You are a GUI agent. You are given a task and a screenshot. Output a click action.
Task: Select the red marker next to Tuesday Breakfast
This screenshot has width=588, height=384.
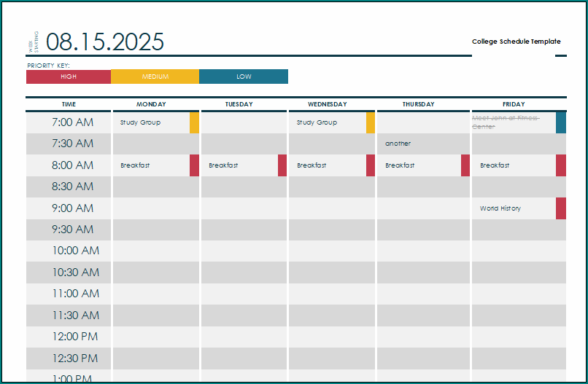(282, 165)
